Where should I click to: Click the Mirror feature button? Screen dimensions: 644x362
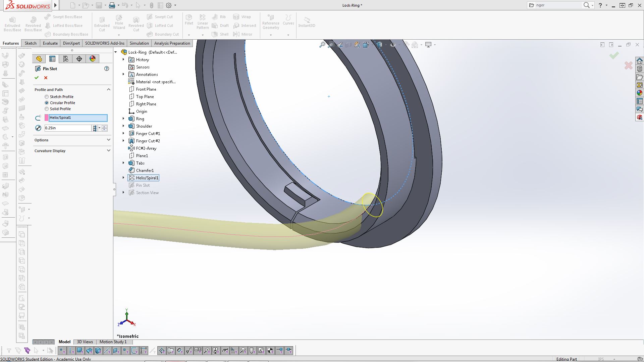tap(243, 34)
